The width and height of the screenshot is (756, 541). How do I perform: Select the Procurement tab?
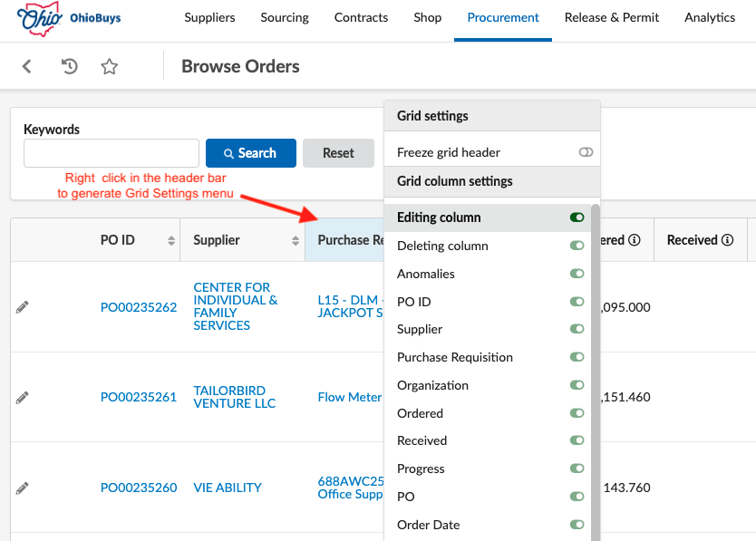pos(503,18)
